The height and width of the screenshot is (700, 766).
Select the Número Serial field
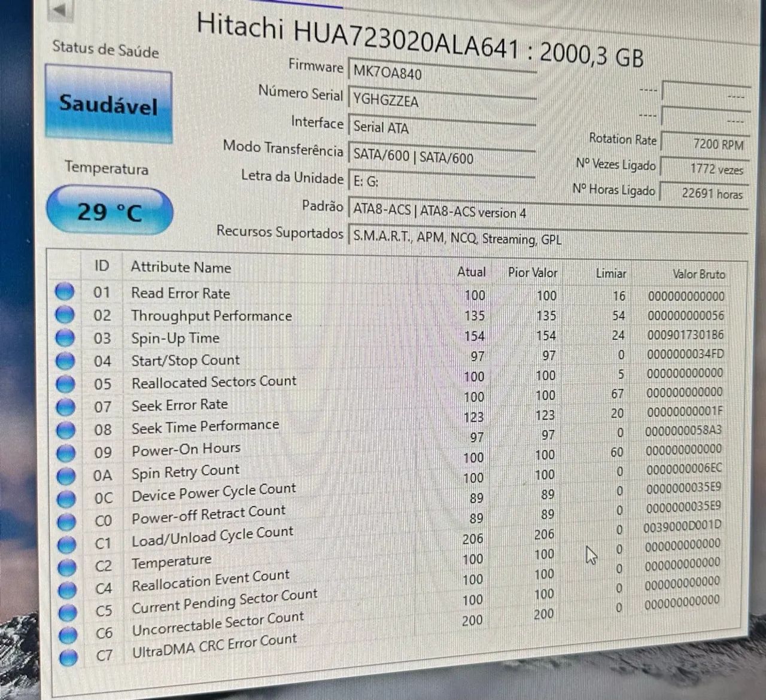pyautogui.click(x=442, y=100)
